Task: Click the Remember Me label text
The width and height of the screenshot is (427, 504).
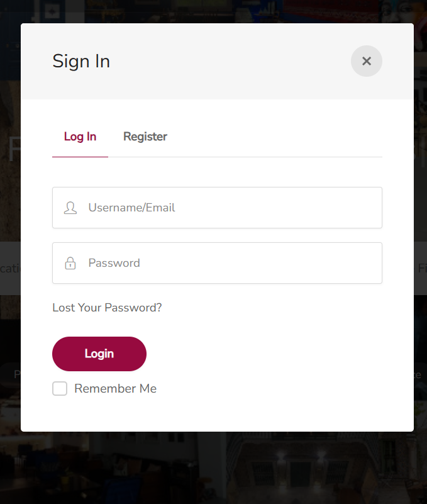Action: 115,389
